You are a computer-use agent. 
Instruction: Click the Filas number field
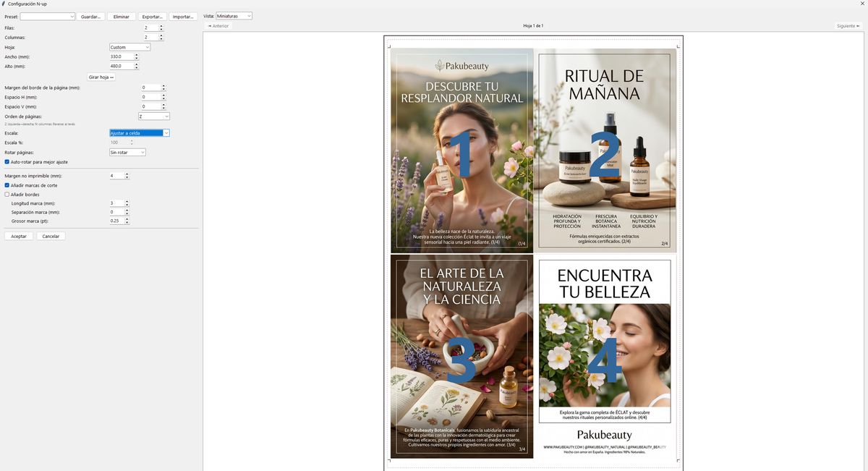(x=150, y=27)
